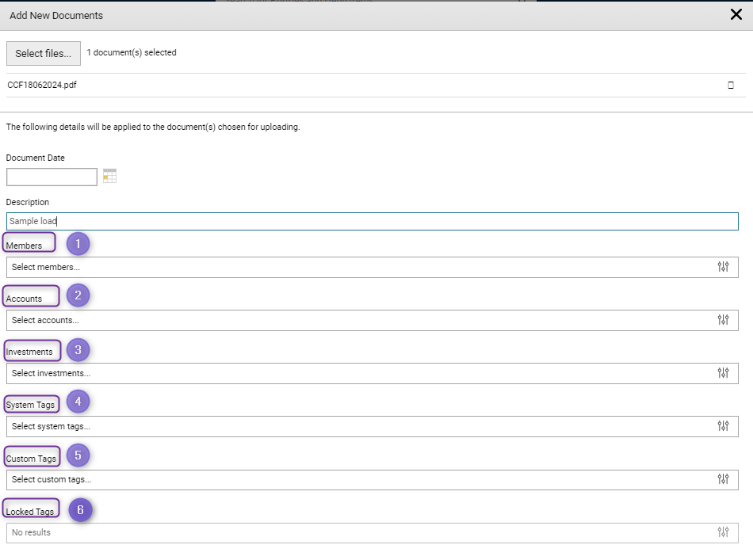Open filter options for Locked Tags field

click(723, 532)
